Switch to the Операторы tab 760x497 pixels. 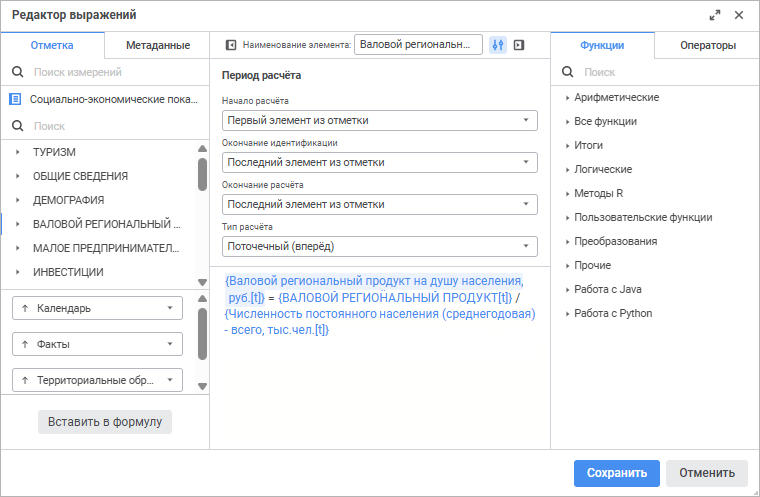(x=708, y=46)
